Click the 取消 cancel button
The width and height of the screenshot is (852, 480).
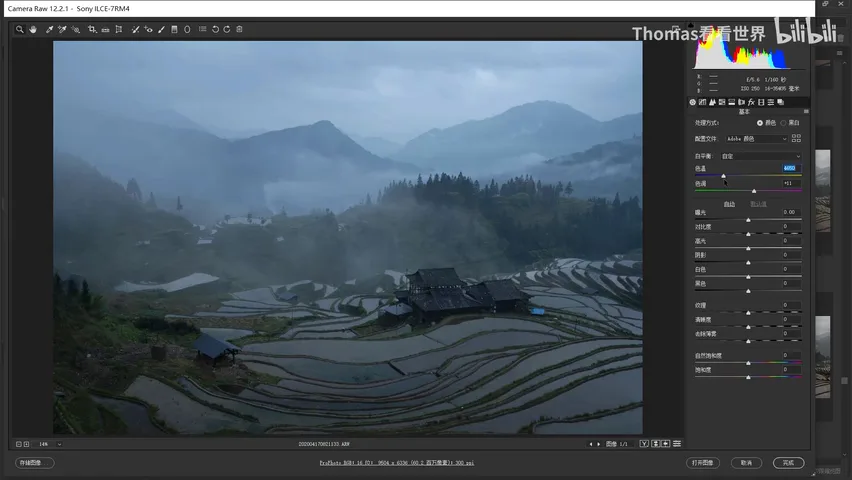(746, 463)
